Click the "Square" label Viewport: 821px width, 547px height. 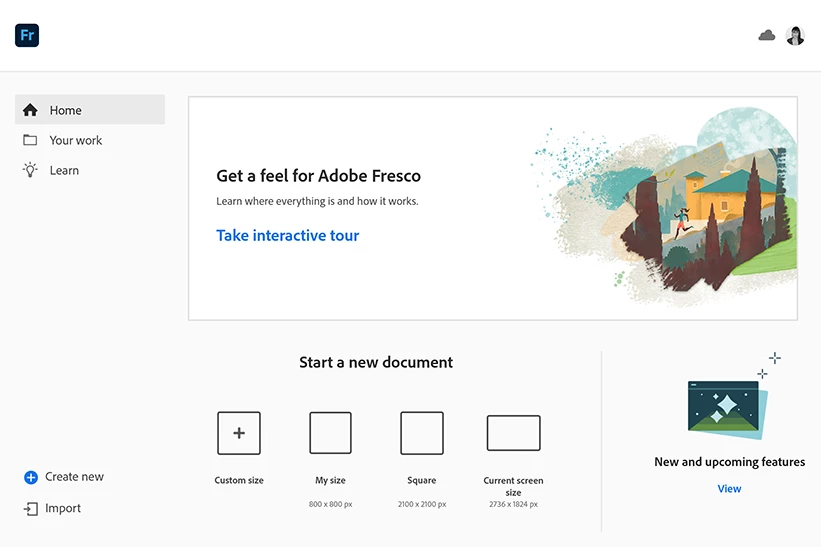(421, 480)
